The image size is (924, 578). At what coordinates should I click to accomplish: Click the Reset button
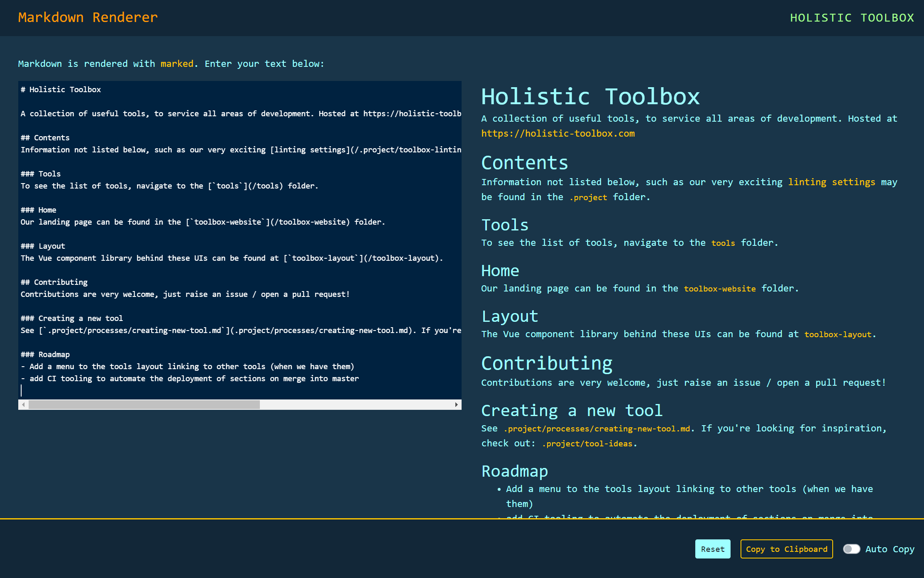[713, 549]
